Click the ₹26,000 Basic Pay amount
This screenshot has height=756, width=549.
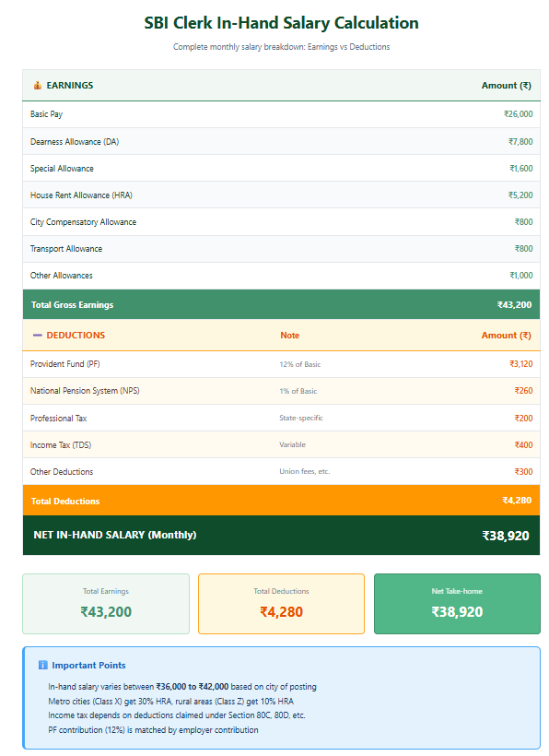click(519, 114)
